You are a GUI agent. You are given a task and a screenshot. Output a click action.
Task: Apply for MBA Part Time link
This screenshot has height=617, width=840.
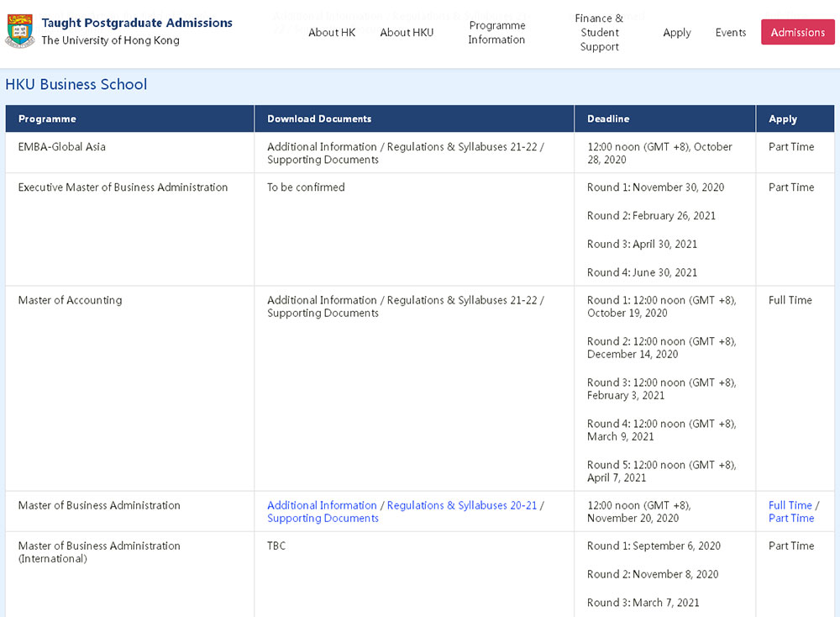791,519
